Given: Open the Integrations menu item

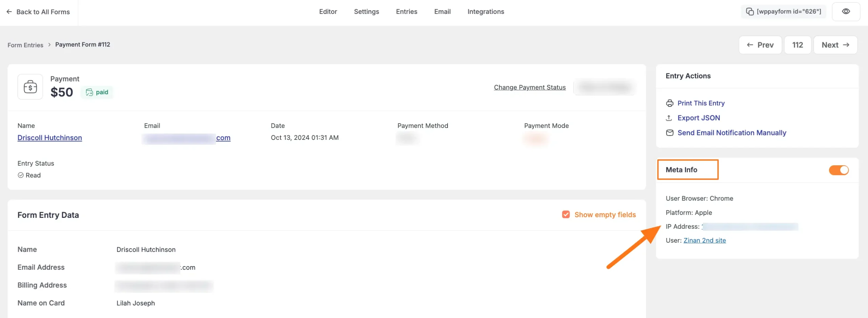Looking at the screenshot, I should (x=486, y=11).
